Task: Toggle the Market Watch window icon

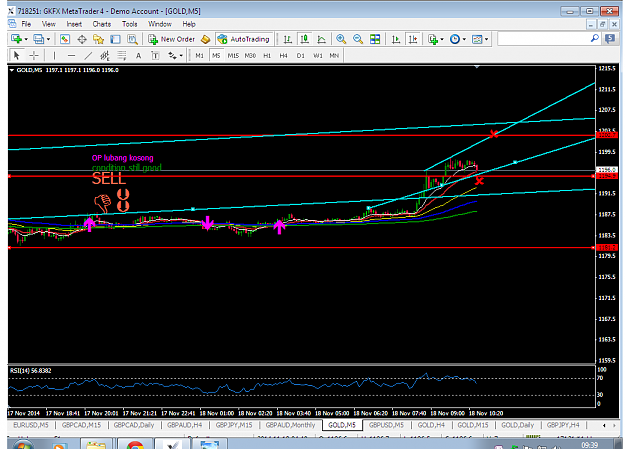Action: (65, 39)
